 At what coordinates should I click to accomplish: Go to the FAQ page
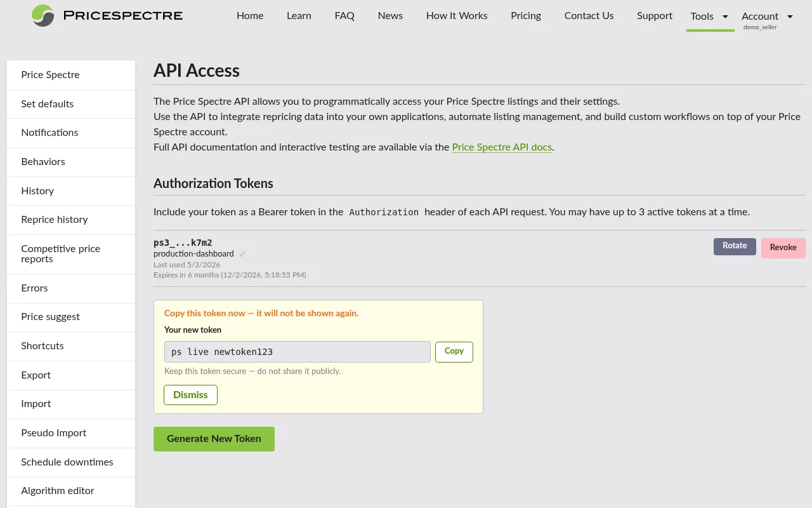[344, 16]
